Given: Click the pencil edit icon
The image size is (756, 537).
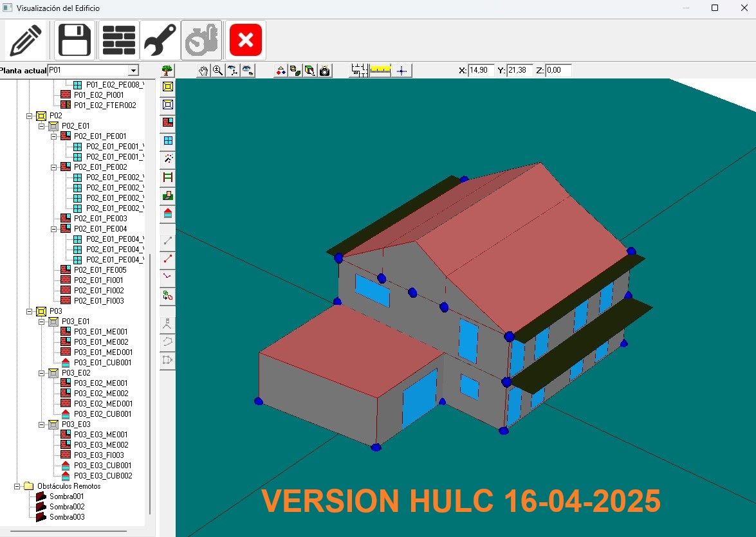Looking at the screenshot, I should pos(26,40).
